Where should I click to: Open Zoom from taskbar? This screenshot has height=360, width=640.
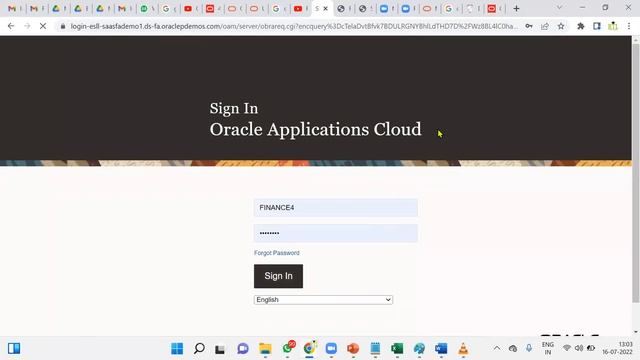[x=331, y=349]
